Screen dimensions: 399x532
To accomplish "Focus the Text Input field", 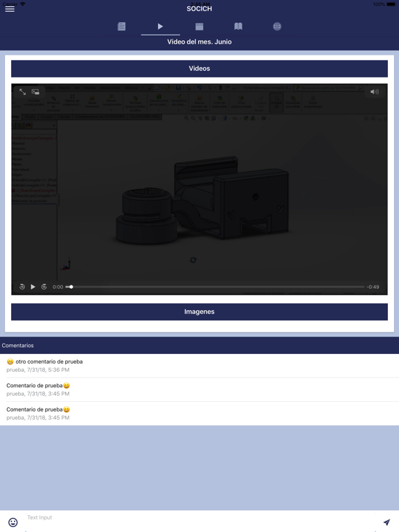I will 200,522.
